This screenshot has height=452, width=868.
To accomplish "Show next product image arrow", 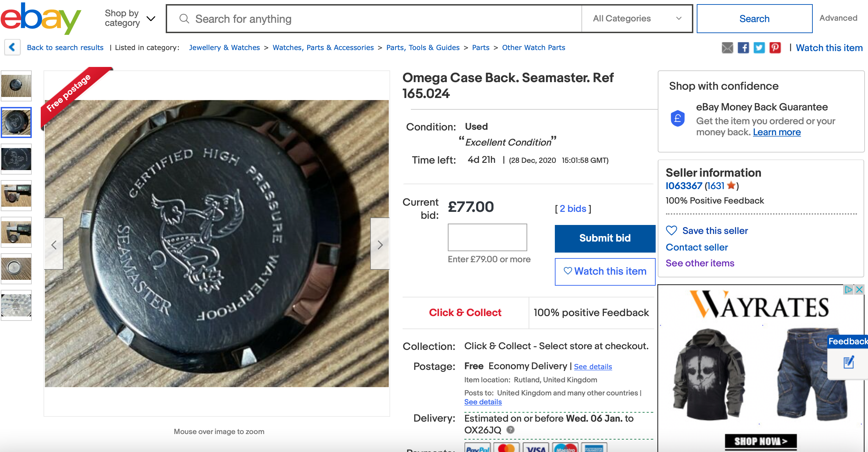I will point(380,245).
